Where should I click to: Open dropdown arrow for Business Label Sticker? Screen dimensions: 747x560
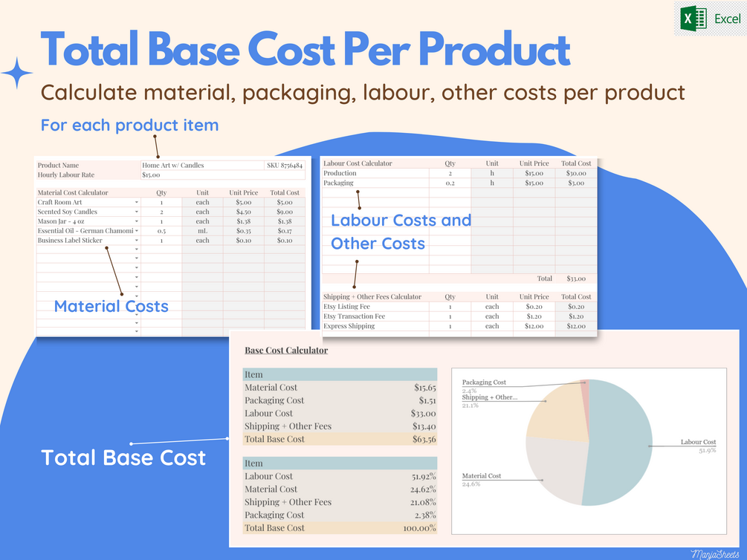point(137,241)
